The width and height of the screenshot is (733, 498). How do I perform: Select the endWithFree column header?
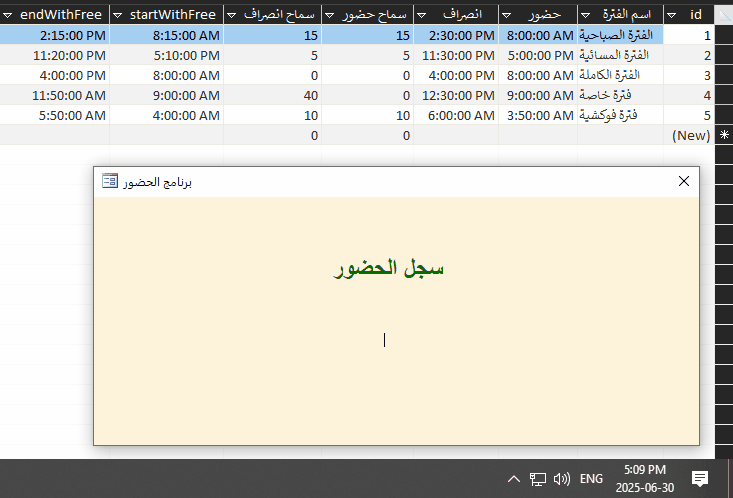(x=55, y=15)
